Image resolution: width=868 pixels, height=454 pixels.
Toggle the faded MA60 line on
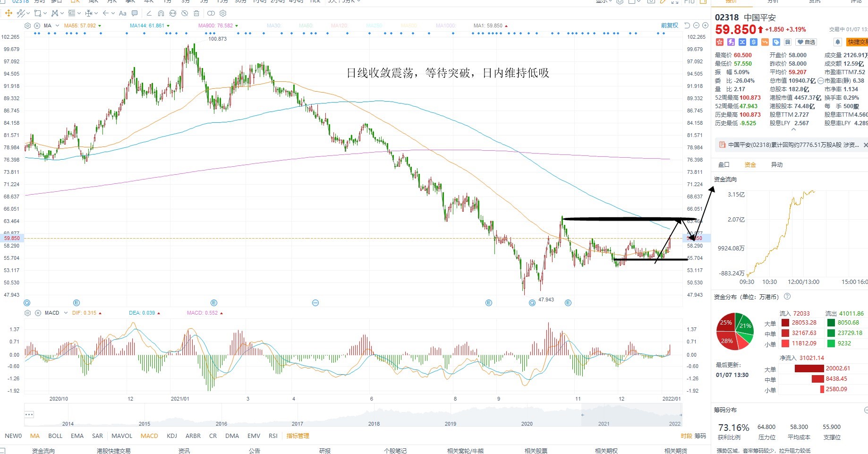(x=306, y=26)
